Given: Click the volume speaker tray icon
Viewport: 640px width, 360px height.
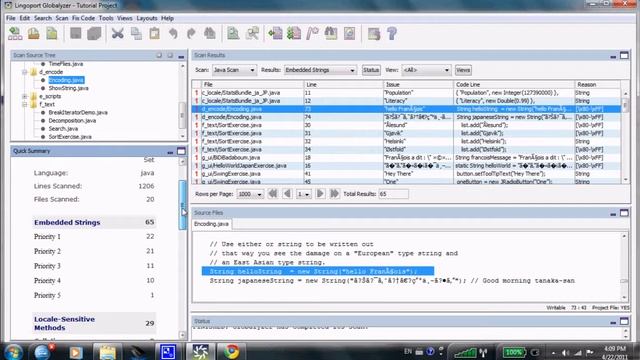Looking at the screenshot, I should point(565,353).
